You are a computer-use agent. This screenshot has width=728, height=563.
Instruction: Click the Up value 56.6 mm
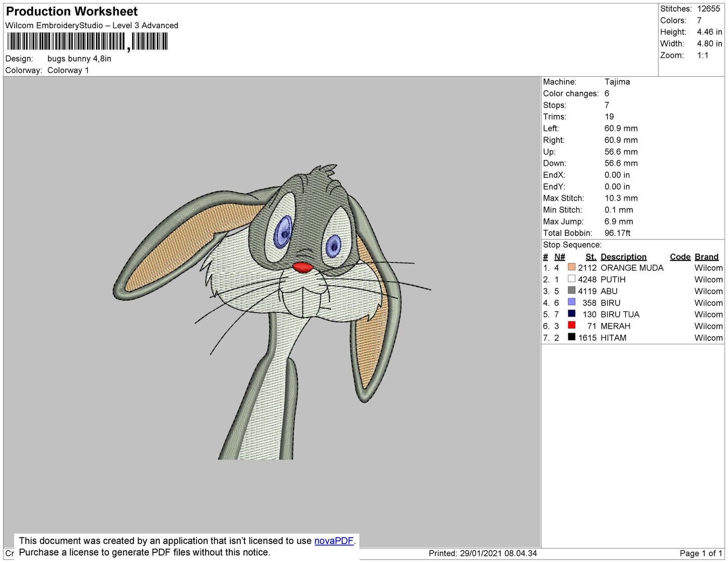(621, 152)
